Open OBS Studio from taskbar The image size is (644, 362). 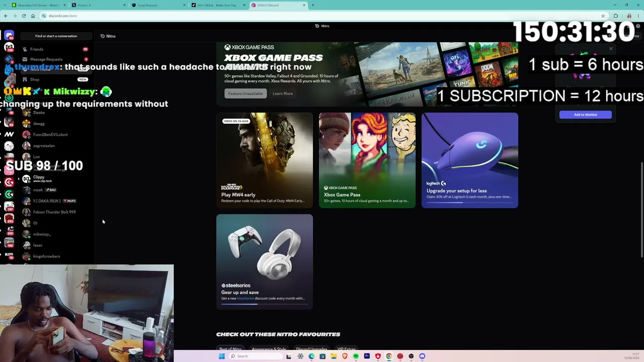411,356
